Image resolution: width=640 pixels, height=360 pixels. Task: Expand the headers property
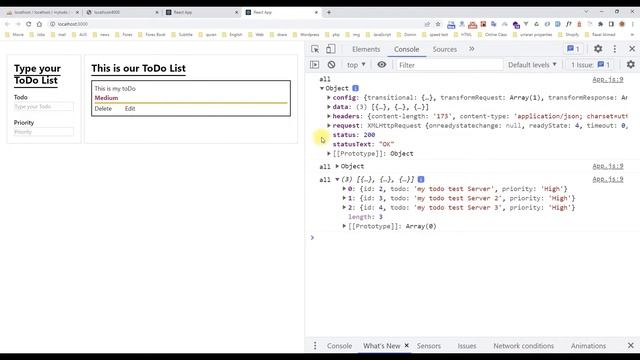329,116
